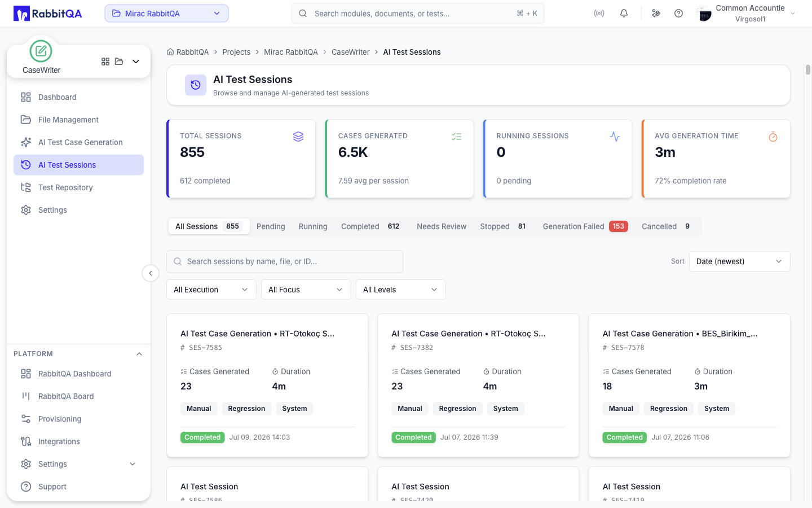Click the Provisioning sliders icon

[x=26, y=419]
